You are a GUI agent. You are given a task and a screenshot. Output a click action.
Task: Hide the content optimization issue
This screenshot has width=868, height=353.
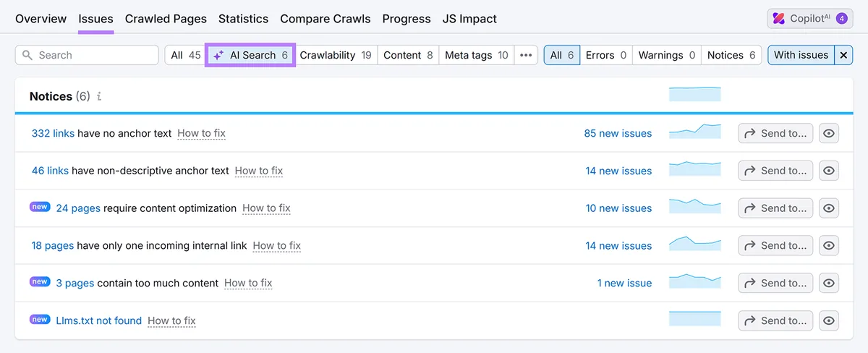829,208
